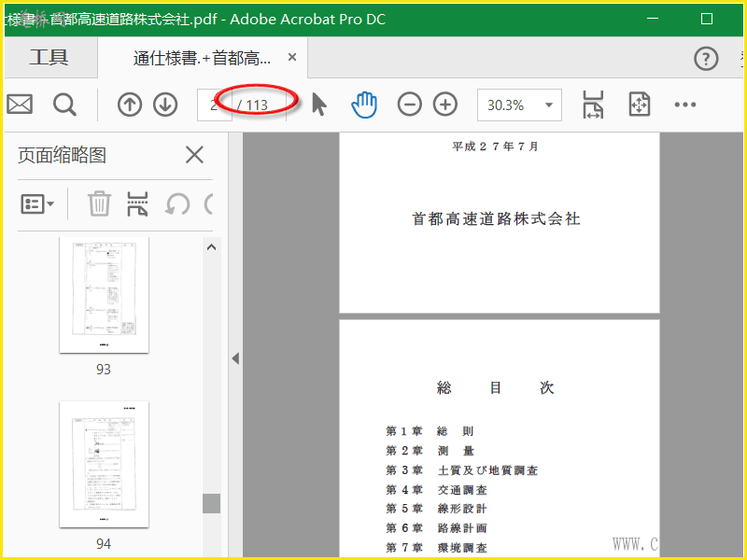
Task: Select the arrow selection tool
Action: click(x=319, y=105)
